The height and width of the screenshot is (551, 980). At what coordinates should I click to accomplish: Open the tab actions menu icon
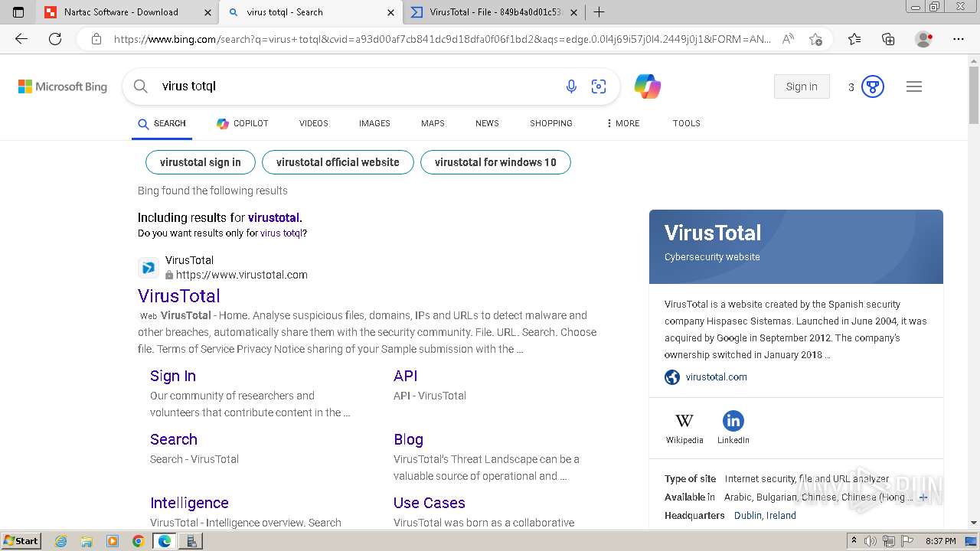click(18, 12)
